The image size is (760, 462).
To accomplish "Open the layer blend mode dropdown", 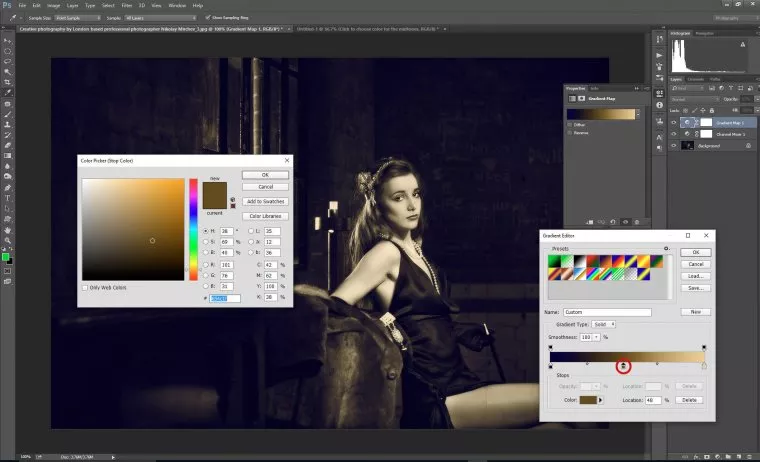I will pyautogui.click(x=694, y=99).
